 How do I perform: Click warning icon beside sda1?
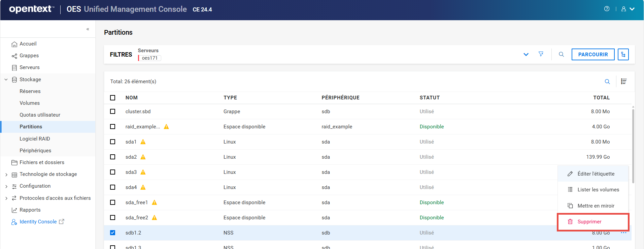(143, 142)
